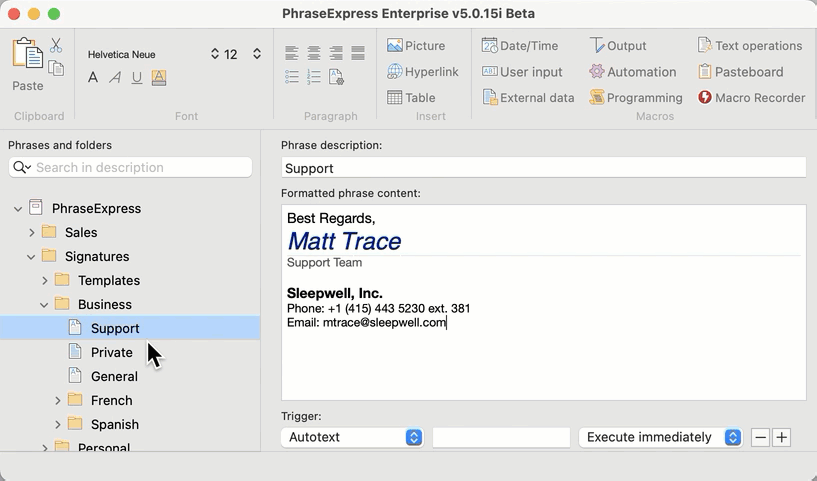The width and height of the screenshot is (817, 481).
Task: Open the Macro Recorder
Action: click(751, 98)
